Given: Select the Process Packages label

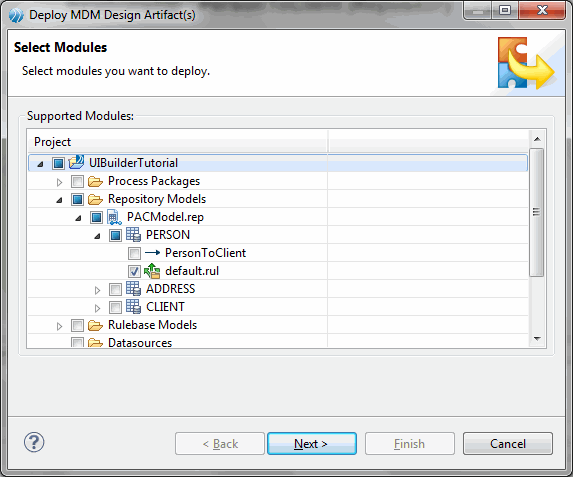Looking at the screenshot, I should pyautogui.click(x=154, y=181).
